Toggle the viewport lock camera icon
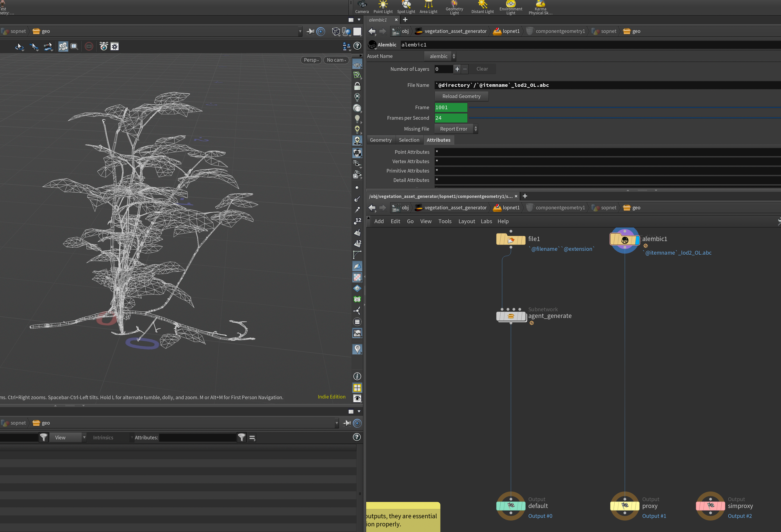781x532 pixels. (357, 86)
